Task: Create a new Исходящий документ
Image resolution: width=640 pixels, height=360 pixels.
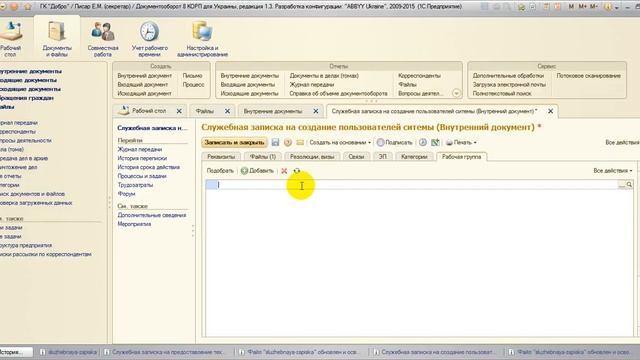Action: [144, 93]
